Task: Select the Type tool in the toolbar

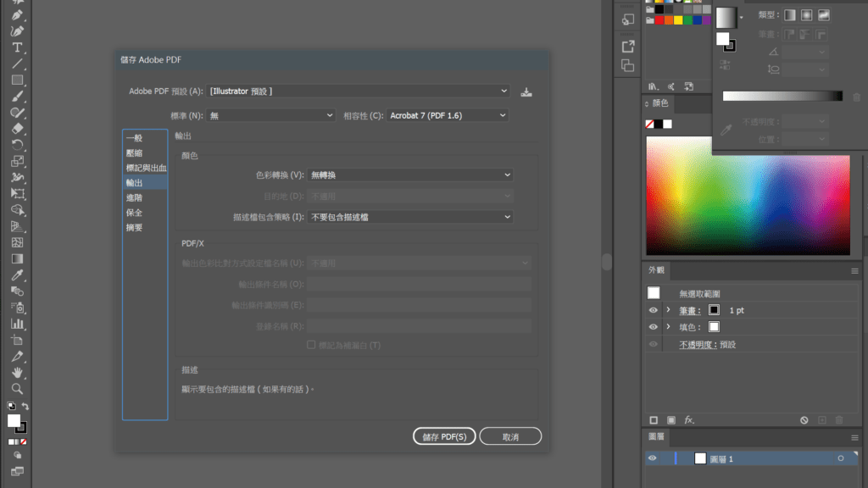Action: [x=17, y=47]
